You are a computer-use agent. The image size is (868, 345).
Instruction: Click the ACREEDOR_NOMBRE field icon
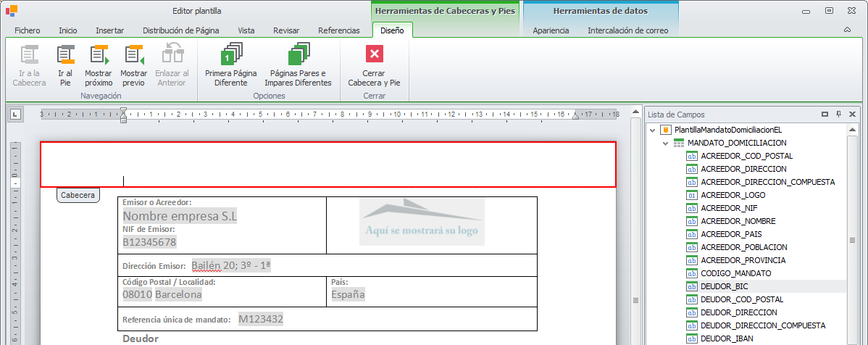692,221
